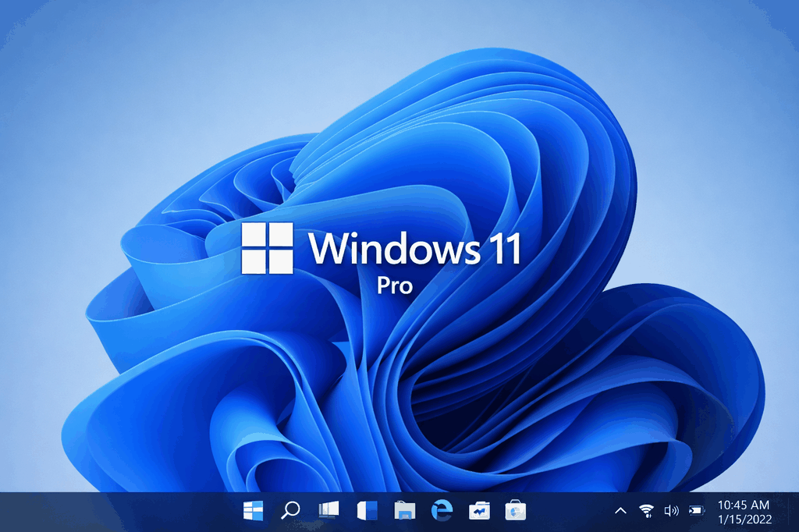This screenshot has width=799, height=532.
Task: Open Task View from the taskbar
Action: (328, 511)
